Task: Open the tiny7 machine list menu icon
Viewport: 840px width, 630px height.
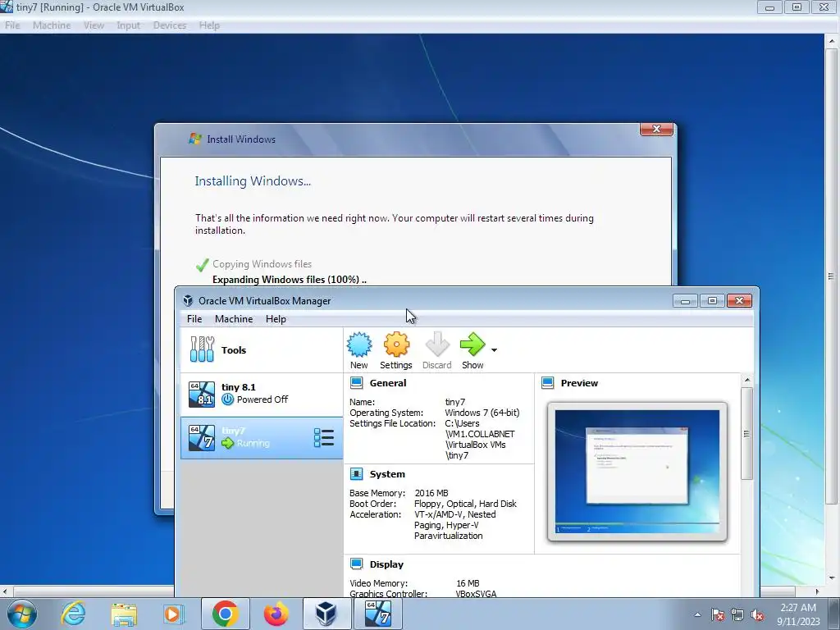Action: pos(323,438)
